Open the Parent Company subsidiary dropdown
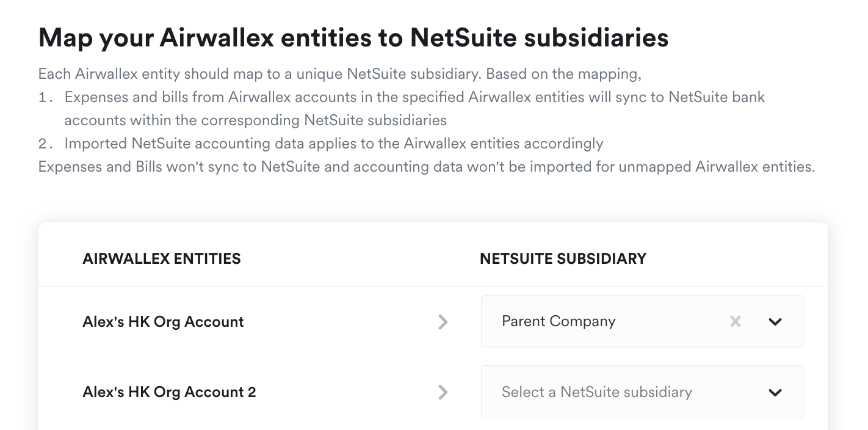The image size is (868, 430). tap(643, 321)
